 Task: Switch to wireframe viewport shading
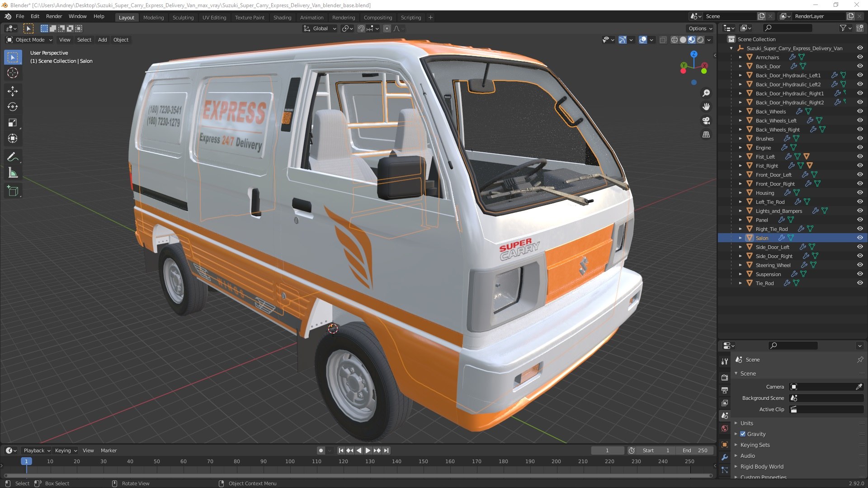675,40
